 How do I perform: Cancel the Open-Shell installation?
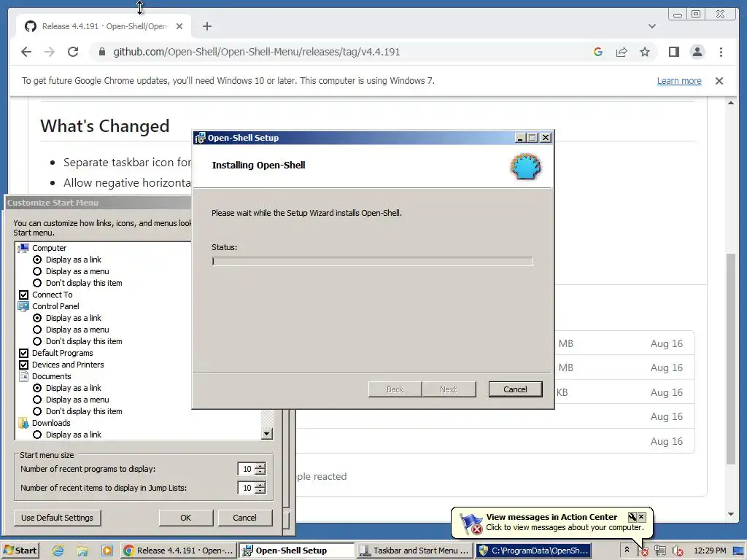coord(515,389)
